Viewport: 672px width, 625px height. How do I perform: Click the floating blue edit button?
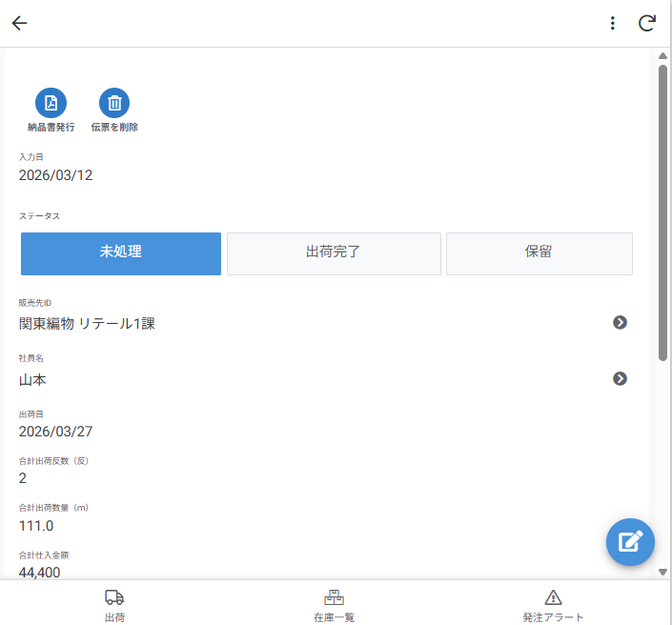point(630,542)
